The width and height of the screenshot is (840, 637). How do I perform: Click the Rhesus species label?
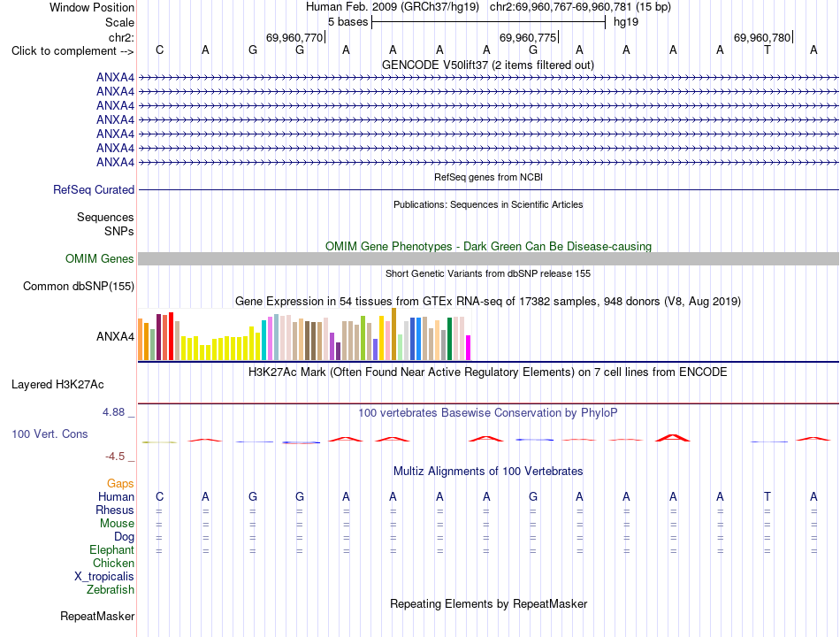[x=115, y=510]
